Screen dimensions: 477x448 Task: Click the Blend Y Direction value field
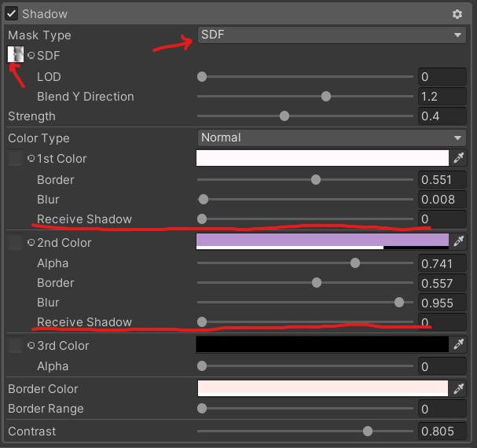coord(442,97)
